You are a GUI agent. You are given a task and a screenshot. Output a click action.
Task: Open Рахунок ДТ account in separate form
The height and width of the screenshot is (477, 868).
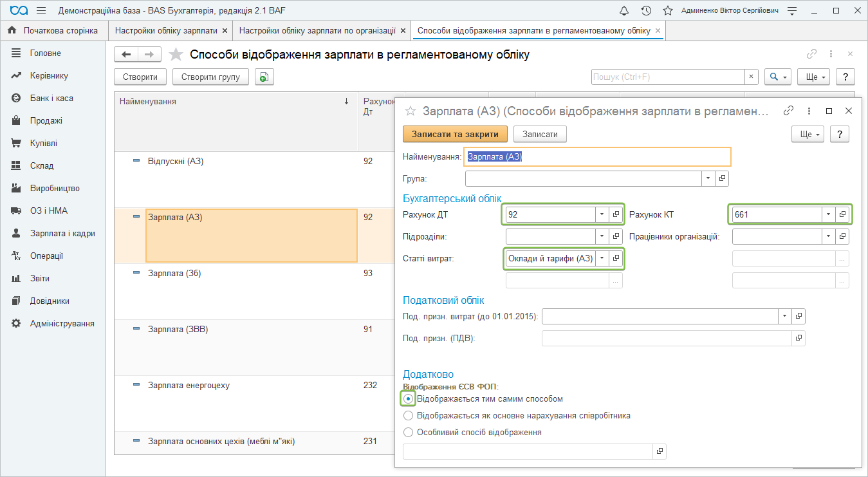pos(616,214)
